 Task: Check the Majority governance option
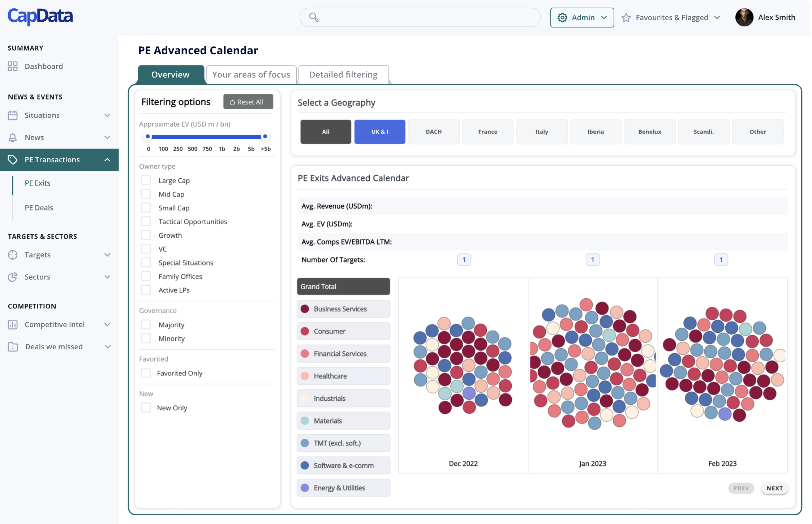[x=146, y=325]
